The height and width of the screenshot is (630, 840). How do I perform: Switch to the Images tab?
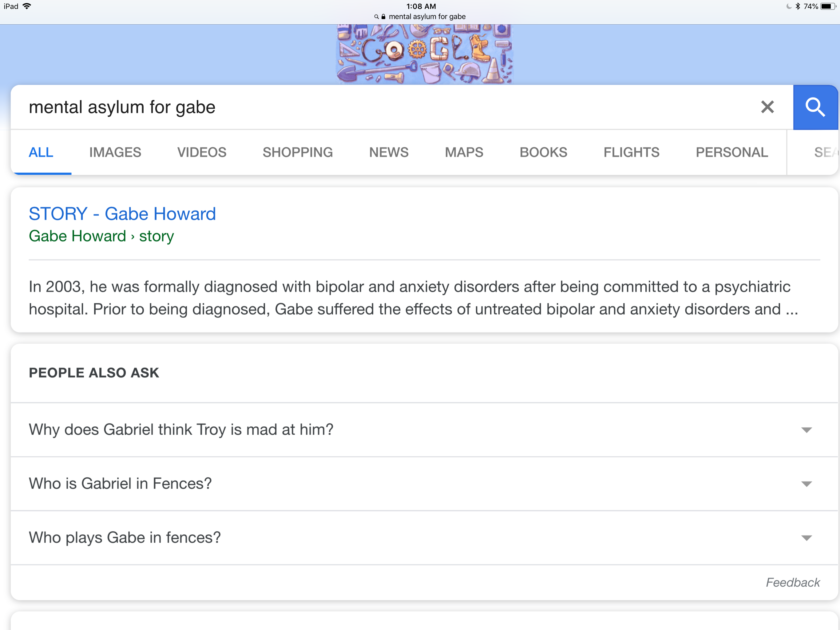coord(115,152)
